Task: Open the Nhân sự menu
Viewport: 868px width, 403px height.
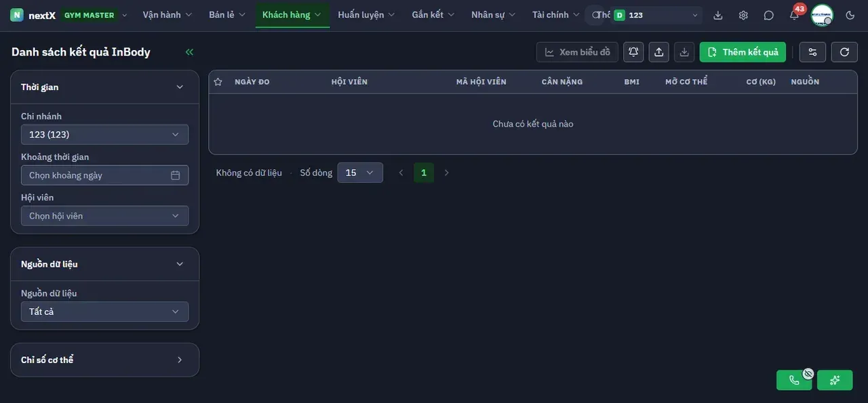Action: pyautogui.click(x=494, y=15)
